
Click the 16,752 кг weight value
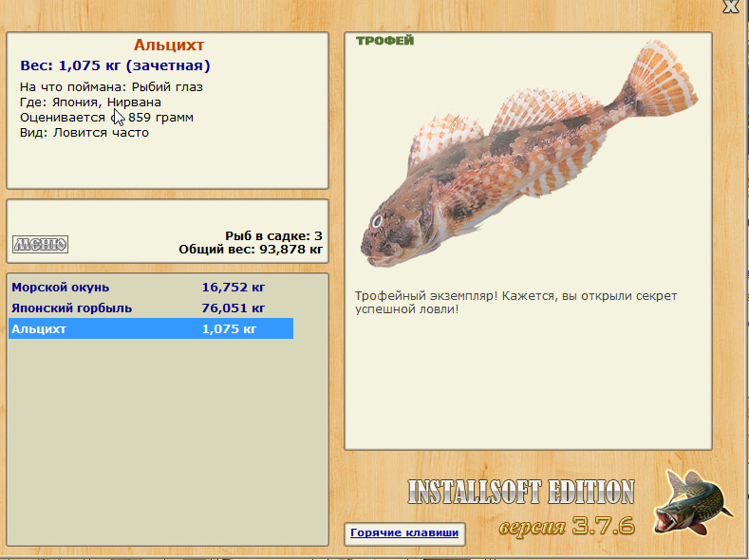(234, 288)
